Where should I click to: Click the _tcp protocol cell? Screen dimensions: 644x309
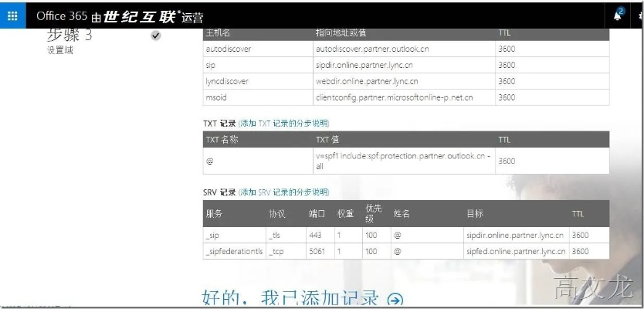pos(286,251)
